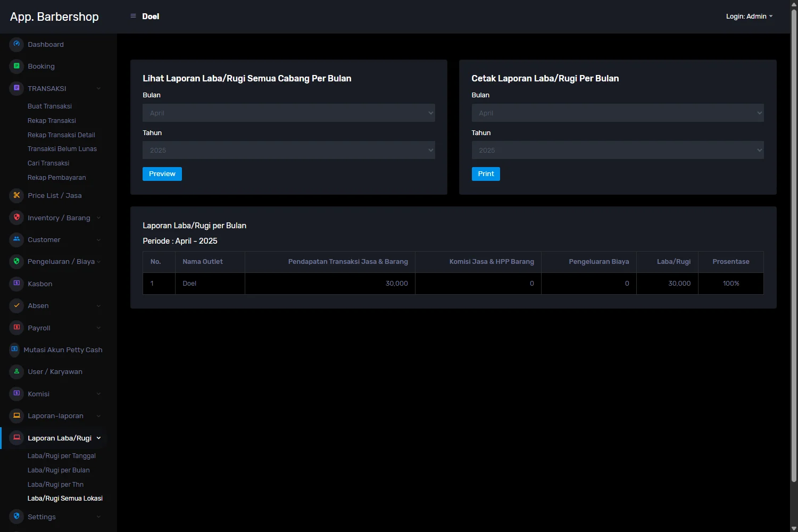Image resolution: width=798 pixels, height=532 pixels.
Task: Open the Dashboard menu label
Action: (x=46, y=45)
